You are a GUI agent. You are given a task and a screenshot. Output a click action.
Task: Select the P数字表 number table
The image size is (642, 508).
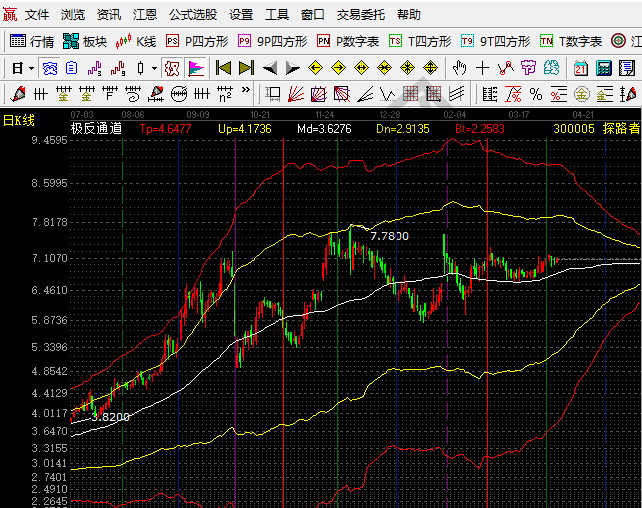(x=347, y=41)
